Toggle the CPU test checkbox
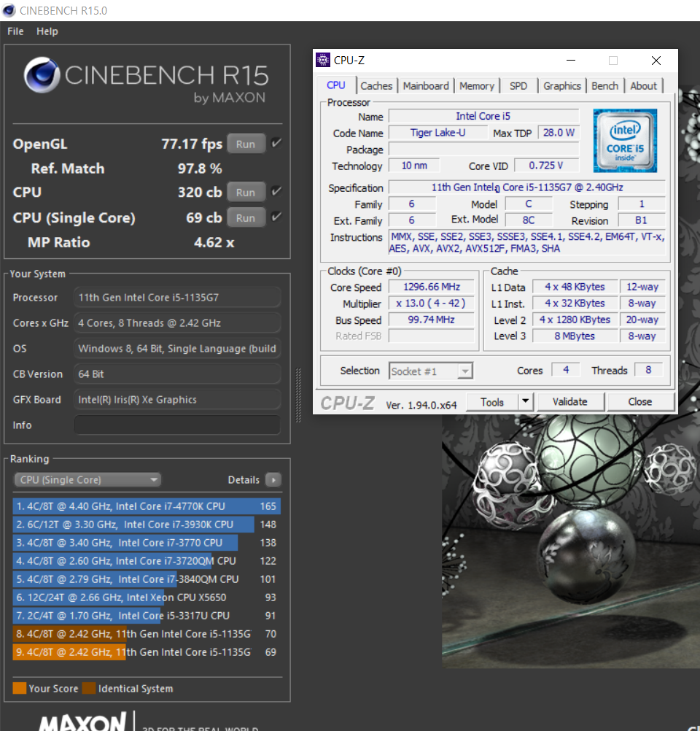Image resolution: width=700 pixels, height=731 pixels. click(276, 191)
